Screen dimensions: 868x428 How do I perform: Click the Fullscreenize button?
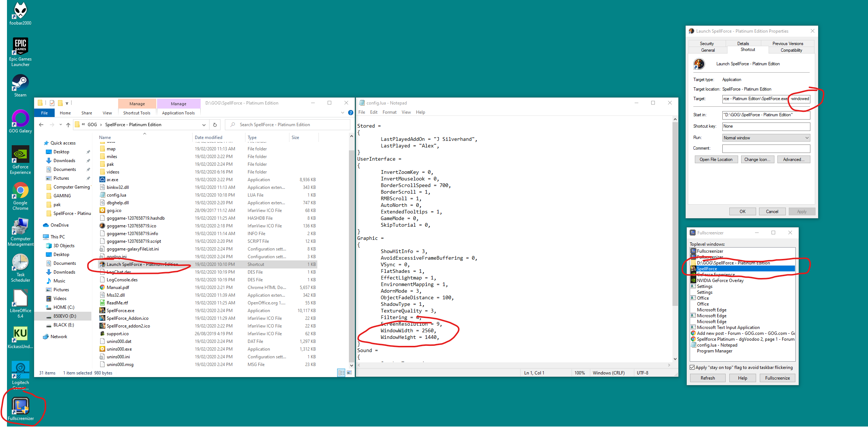pos(777,378)
